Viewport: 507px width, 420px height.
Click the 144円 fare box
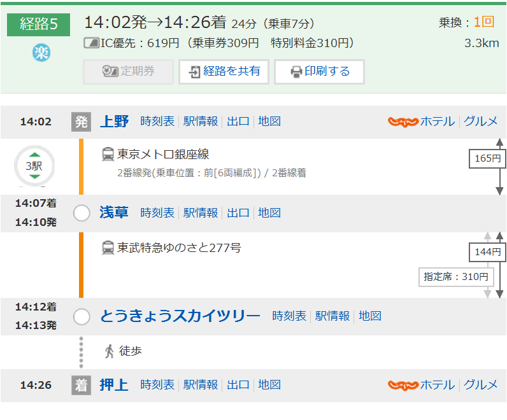pyautogui.click(x=487, y=252)
